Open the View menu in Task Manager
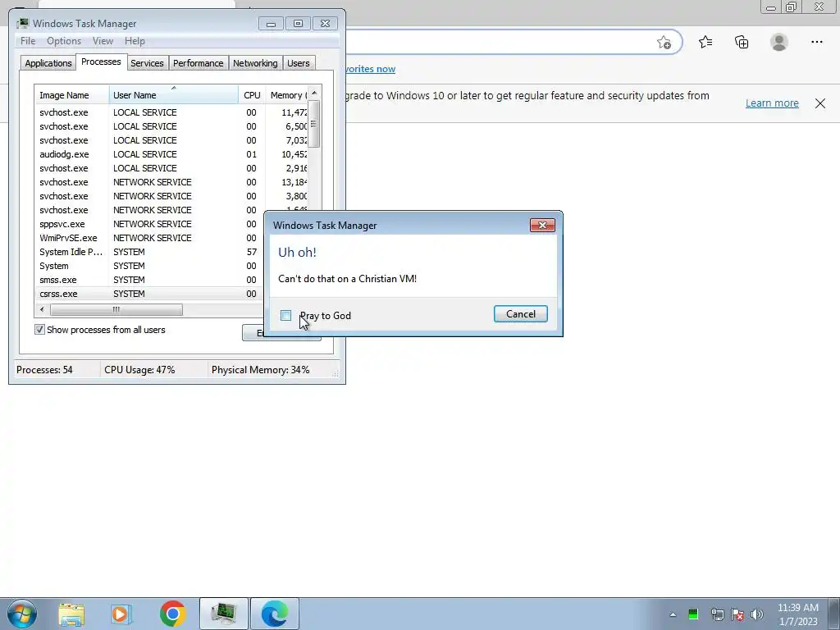 click(x=103, y=41)
